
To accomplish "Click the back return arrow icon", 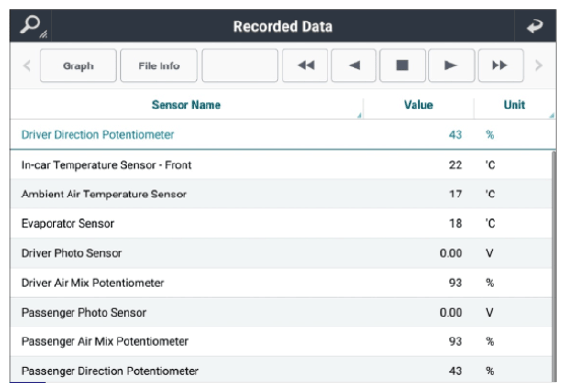I will [x=535, y=26].
